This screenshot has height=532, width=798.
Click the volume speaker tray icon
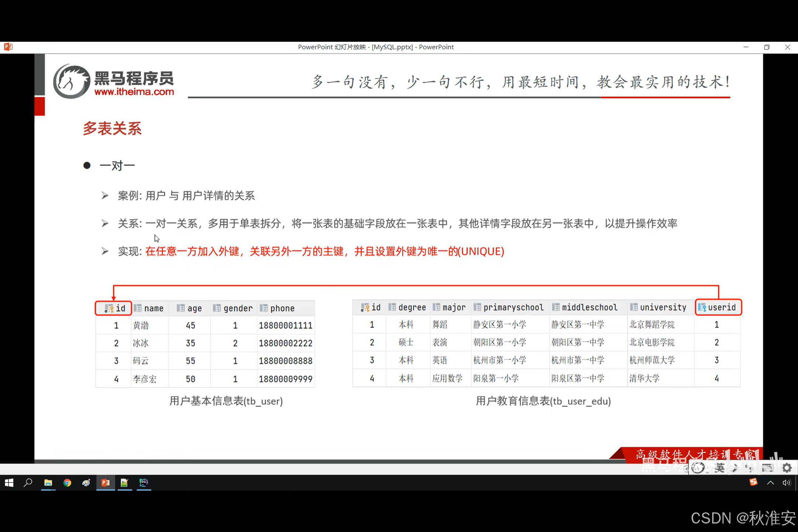(786, 482)
